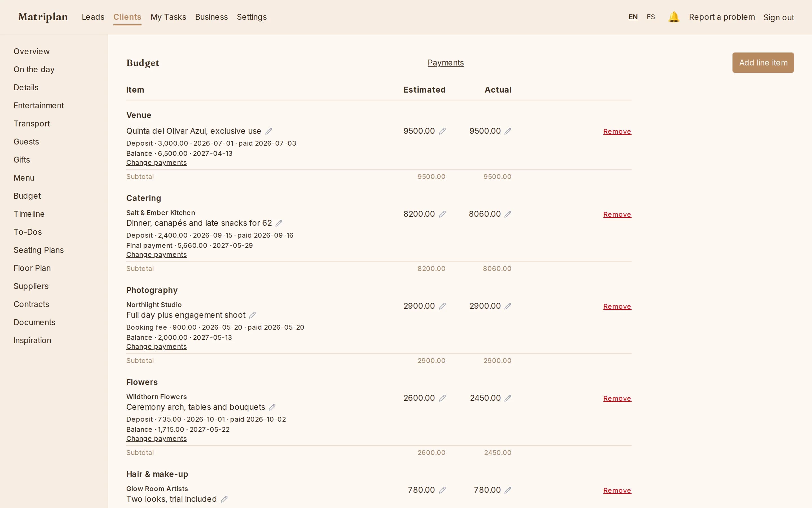Remove the Northlight Studio item
The height and width of the screenshot is (508, 812).
(x=617, y=306)
